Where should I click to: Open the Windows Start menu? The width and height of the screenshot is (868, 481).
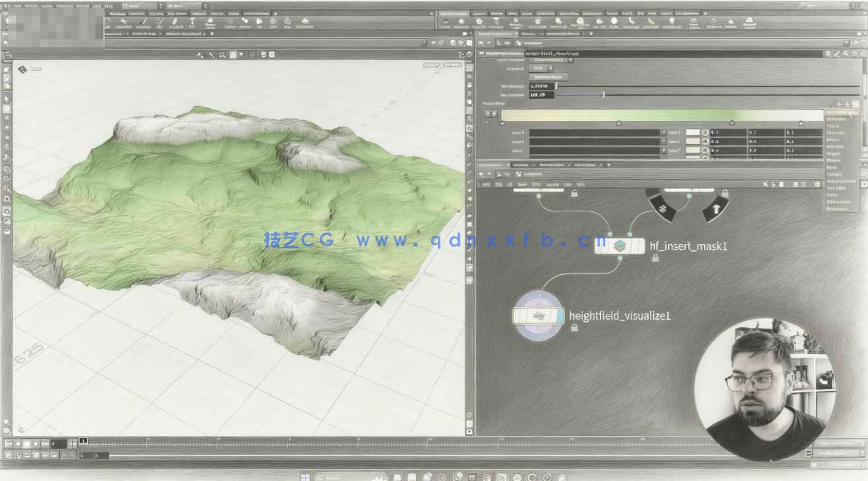click(305, 476)
